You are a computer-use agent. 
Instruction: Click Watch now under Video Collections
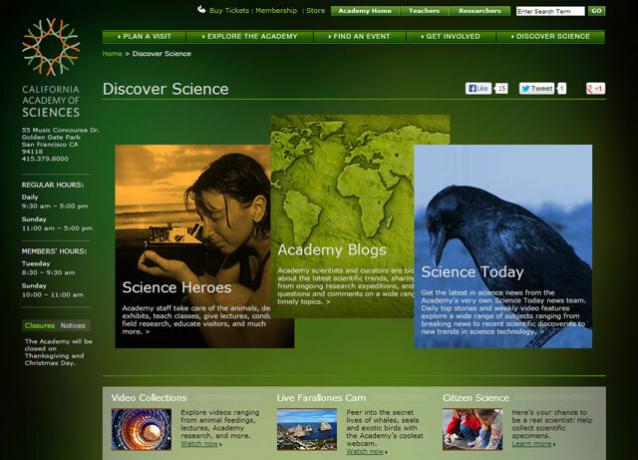click(x=199, y=444)
